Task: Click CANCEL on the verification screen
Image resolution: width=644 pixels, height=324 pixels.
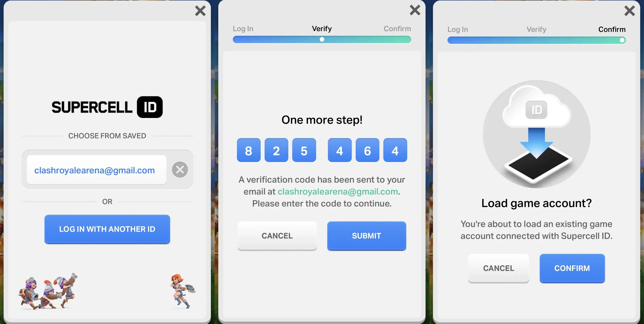Action: (277, 236)
